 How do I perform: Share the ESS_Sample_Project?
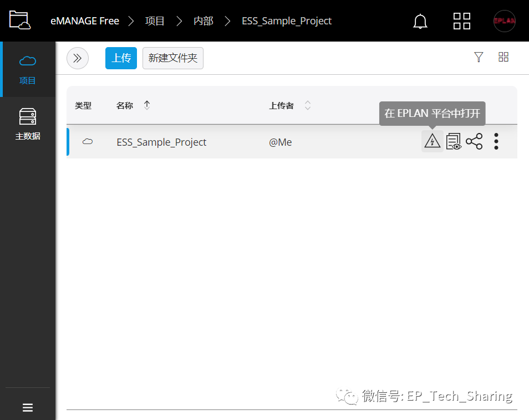[475, 142]
